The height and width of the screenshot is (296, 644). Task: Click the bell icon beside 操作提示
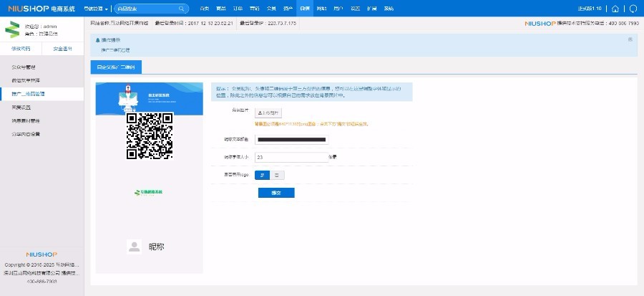[x=98, y=40]
